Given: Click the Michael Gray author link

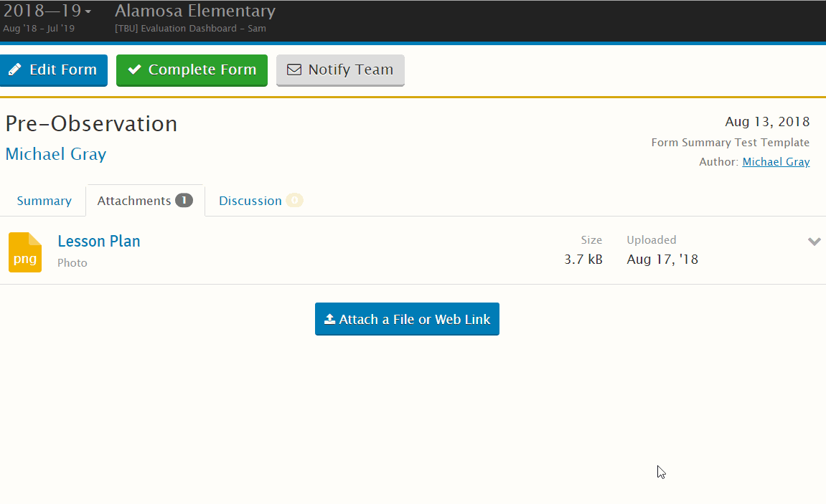Looking at the screenshot, I should point(776,161).
